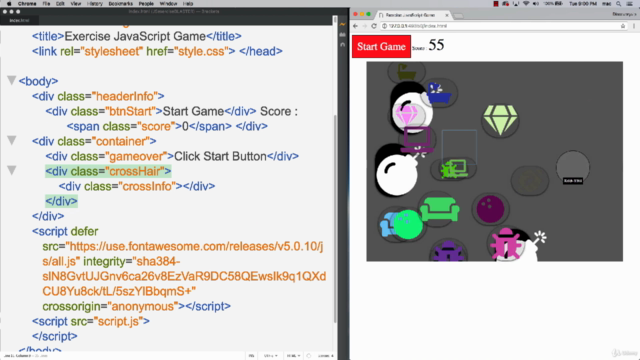
Task: Open macOS Notification Center icon
Action: pyautogui.click(x=630, y=4)
